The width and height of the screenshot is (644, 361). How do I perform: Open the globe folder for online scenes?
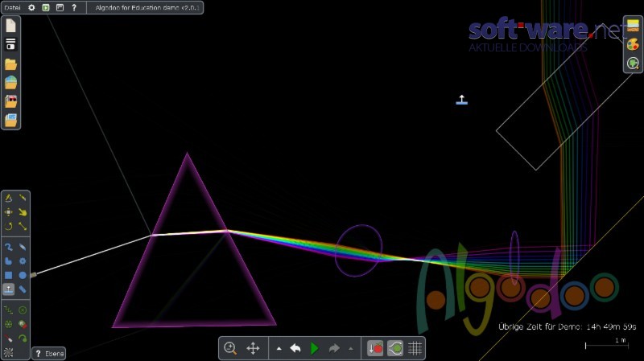tap(10, 83)
